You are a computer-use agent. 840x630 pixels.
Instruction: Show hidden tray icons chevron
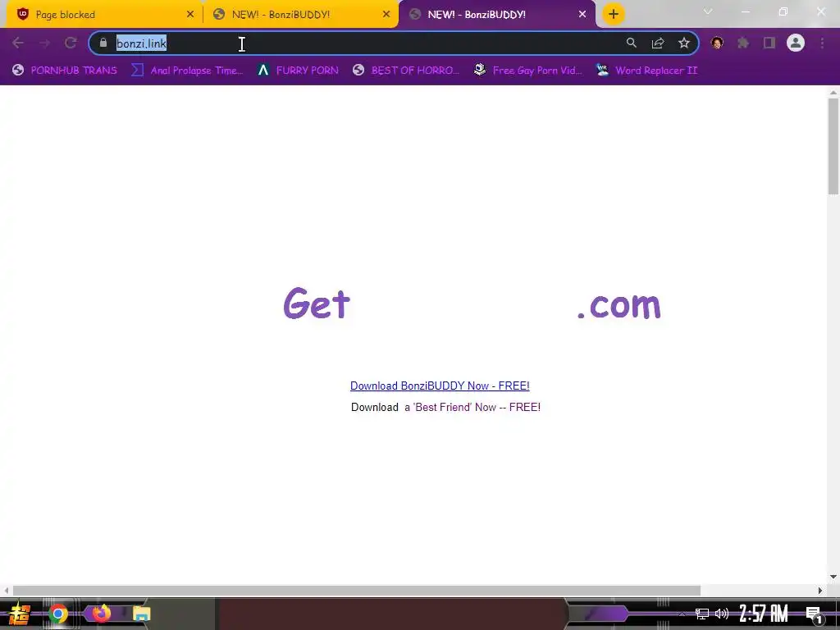(x=682, y=614)
